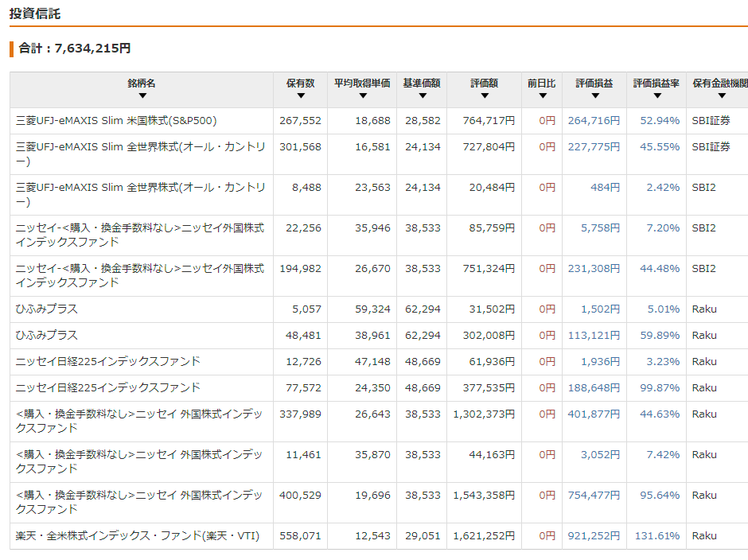The height and width of the screenshot is (560, 748).
Task: Sort by 保有数 using its arrow
Action: point(301,96)
